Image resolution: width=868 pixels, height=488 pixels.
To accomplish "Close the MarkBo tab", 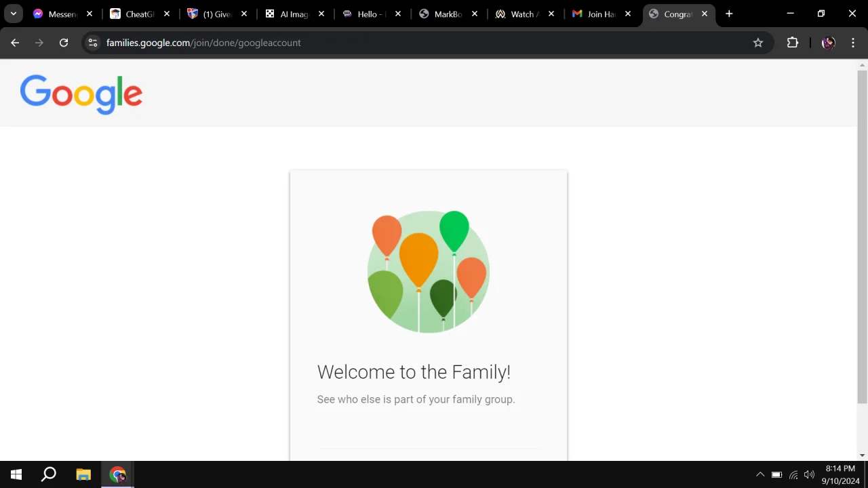I will click(475, 14).
